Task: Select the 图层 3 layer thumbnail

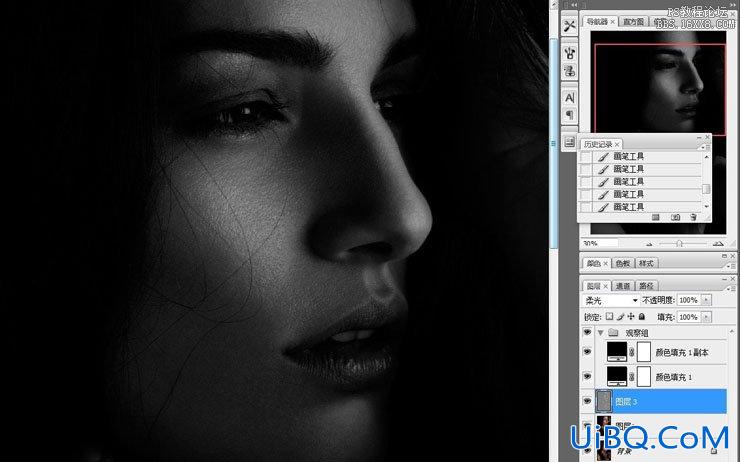Action: pos(604,401)
